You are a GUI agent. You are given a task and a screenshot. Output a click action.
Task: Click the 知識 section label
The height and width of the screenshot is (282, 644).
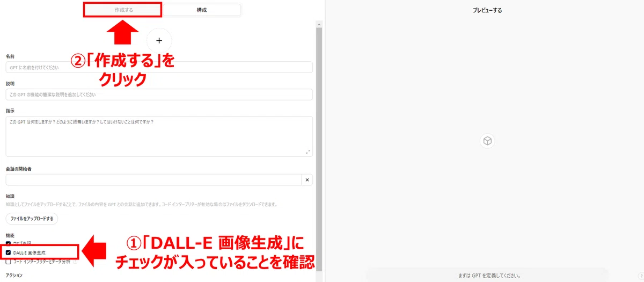[10, 197]
